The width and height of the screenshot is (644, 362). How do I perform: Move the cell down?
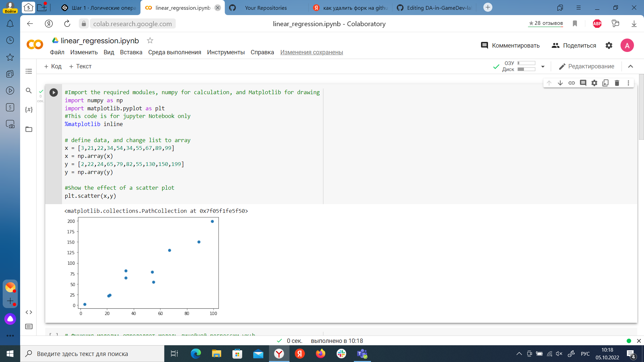click(560, 83)
